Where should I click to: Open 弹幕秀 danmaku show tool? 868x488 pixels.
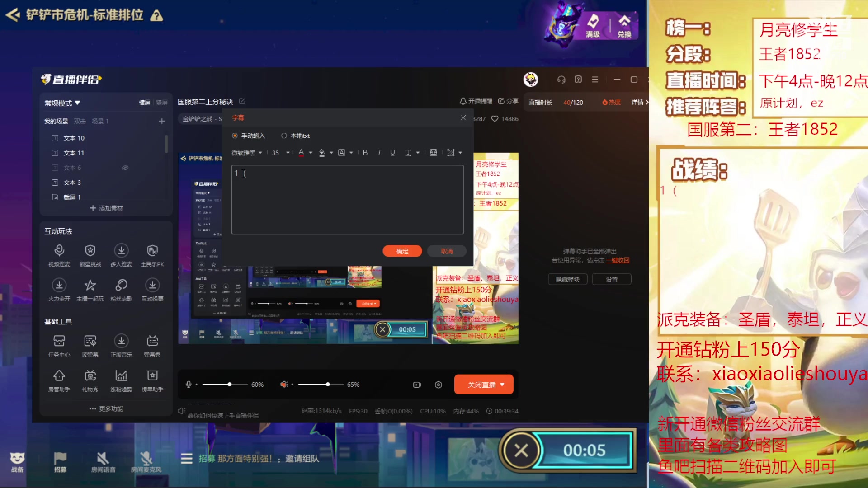152,346
